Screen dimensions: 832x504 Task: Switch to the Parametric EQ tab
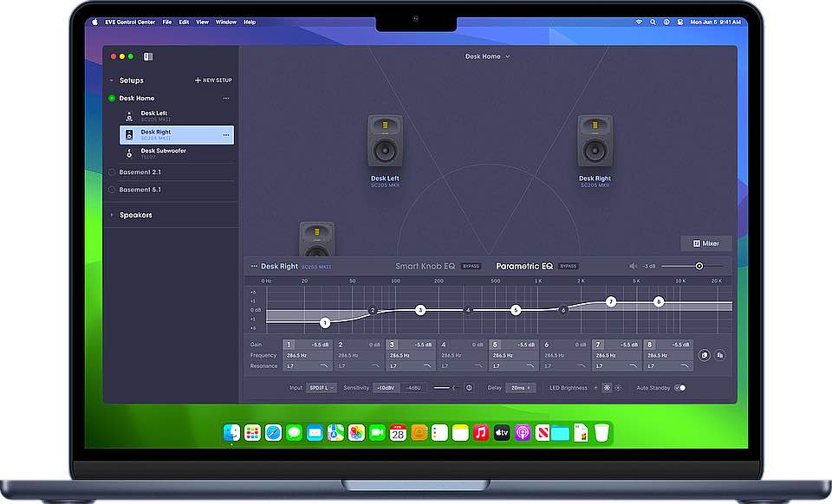click(524, 266)
